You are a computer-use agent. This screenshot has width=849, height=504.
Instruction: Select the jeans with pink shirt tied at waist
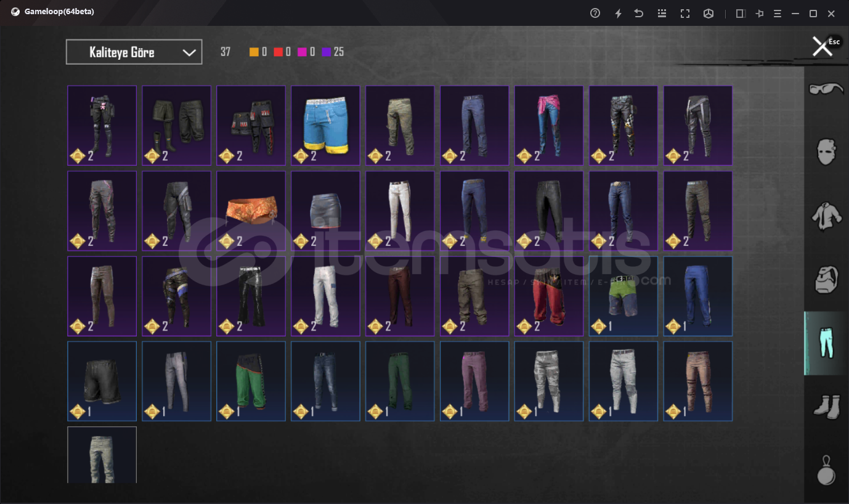click(549, 126)
